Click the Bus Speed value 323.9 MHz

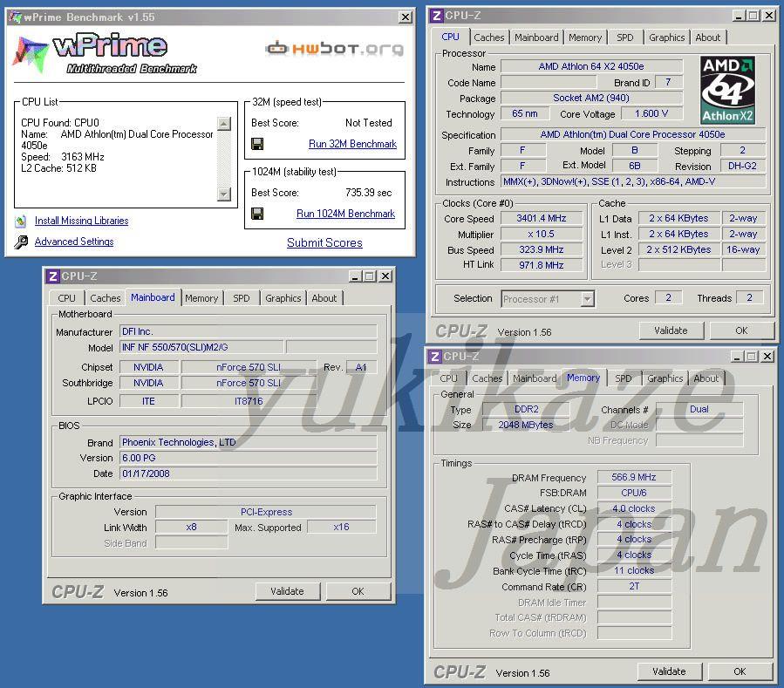click(x=542, y=249)
